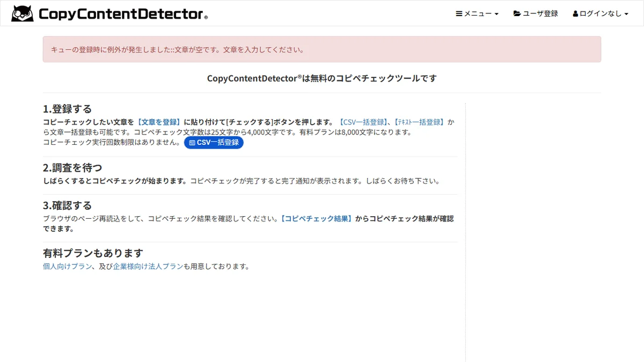Go to ユーザ登録 page
The height and width of the screenshot is (362, 644).
536,13
